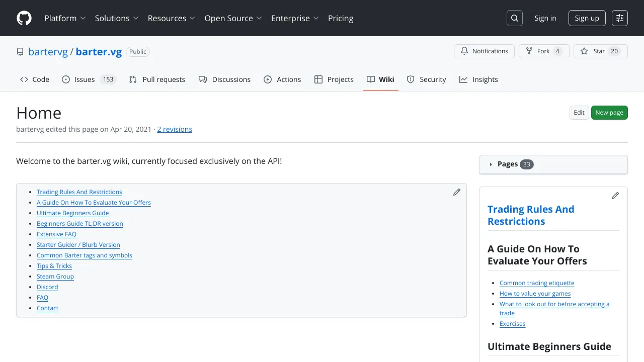
Task: Click the Sign up button
Action: click(587, 18)
